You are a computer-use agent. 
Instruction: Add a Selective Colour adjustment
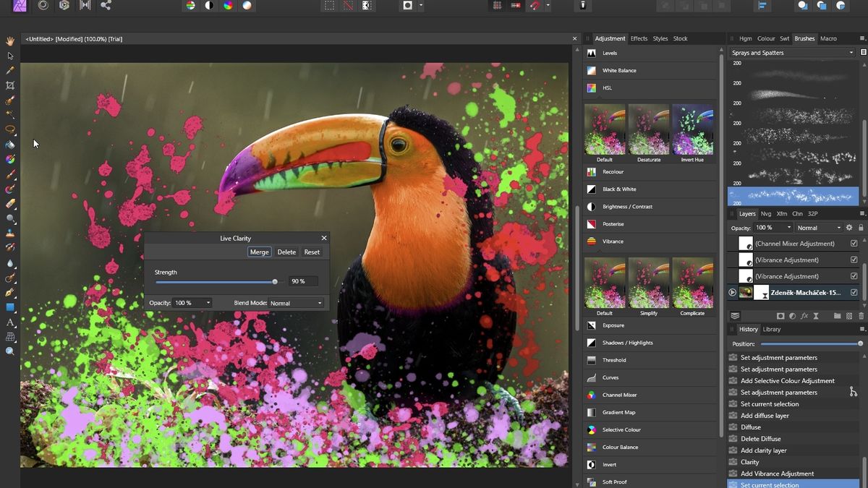click(650, 429)
